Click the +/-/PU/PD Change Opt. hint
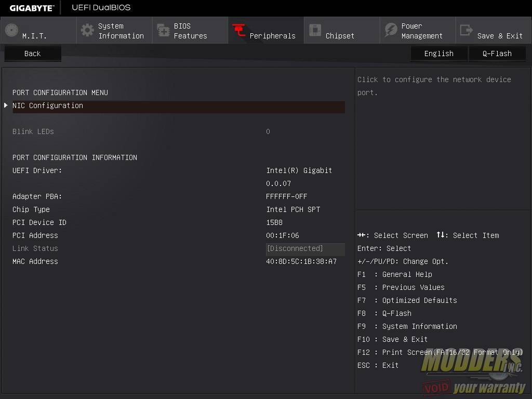 tap(403, 262)
